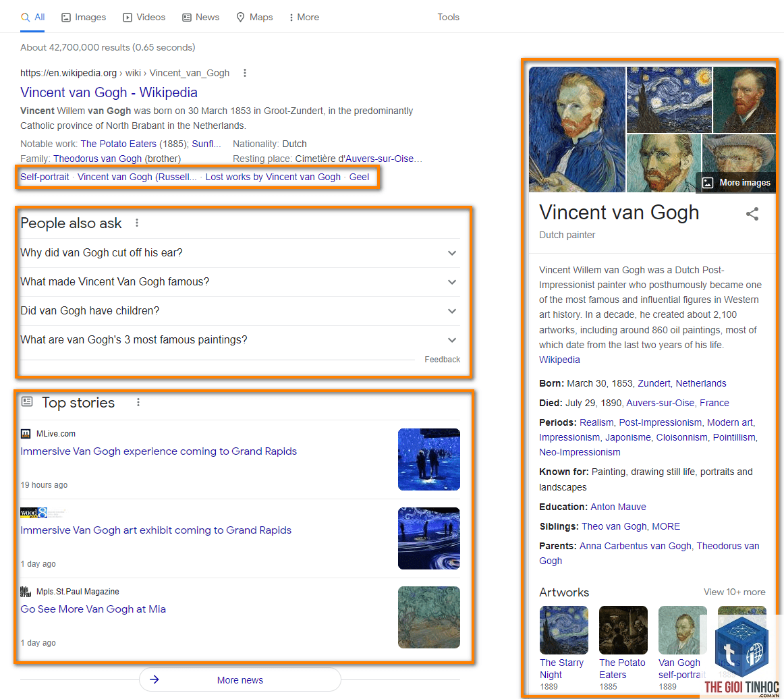Screen dimensions: 784x699
Task: Open 'Immersive Van Gogh art exhibit coming' story
Action: (x=155, y=530)
